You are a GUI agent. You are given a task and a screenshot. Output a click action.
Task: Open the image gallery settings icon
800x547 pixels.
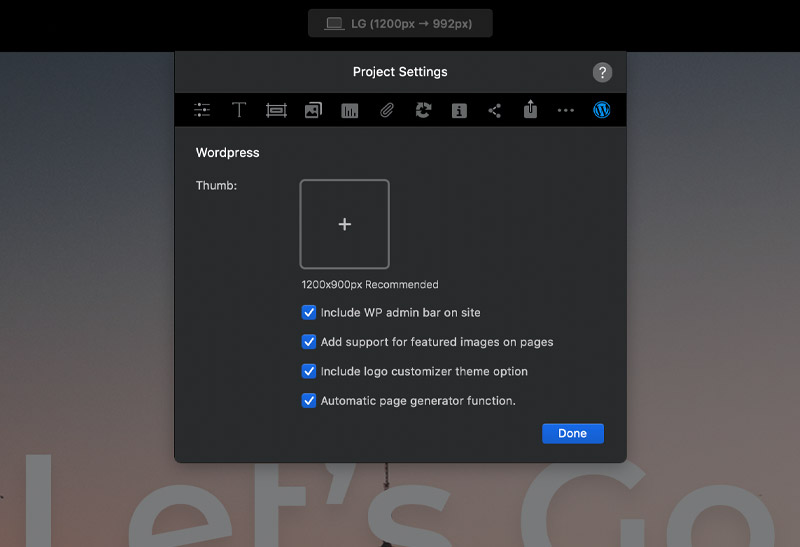[x=313, y=111]
